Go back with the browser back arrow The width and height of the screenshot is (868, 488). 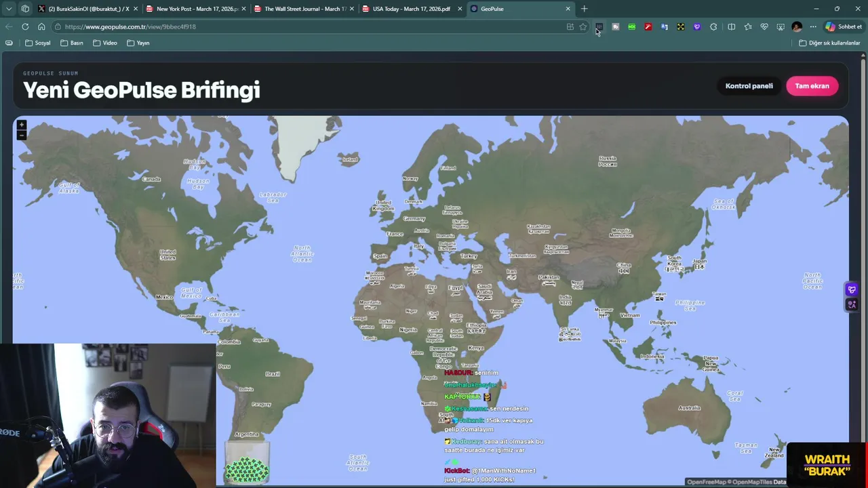click(x=9, y=26)
